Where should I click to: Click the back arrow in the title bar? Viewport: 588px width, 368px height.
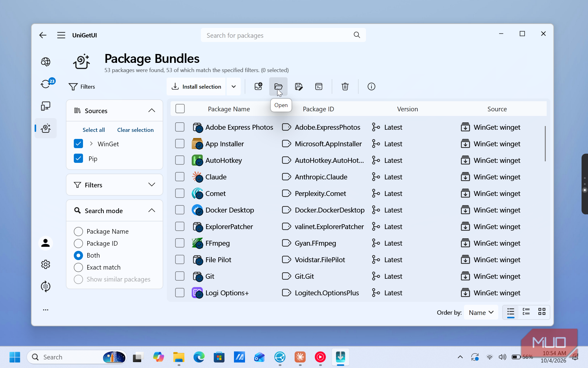tap(43, 35)
